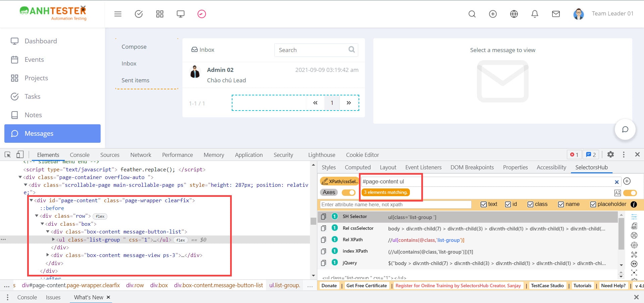Click the red errors count badge

tap(574, 155)
